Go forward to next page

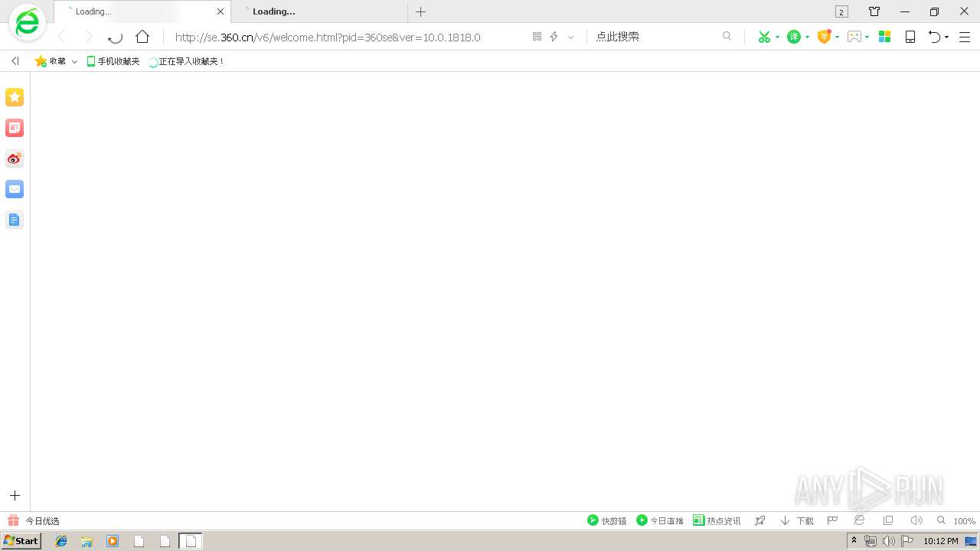coord(88,37)
